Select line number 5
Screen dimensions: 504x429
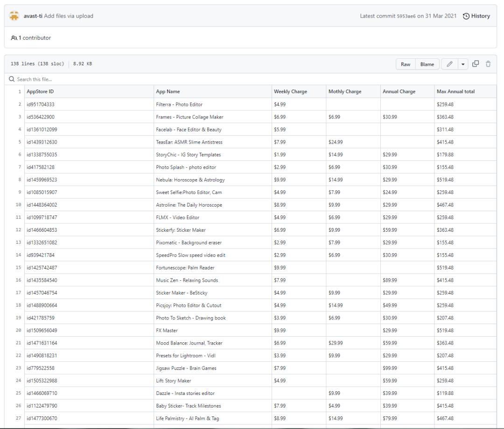[19, 142]
